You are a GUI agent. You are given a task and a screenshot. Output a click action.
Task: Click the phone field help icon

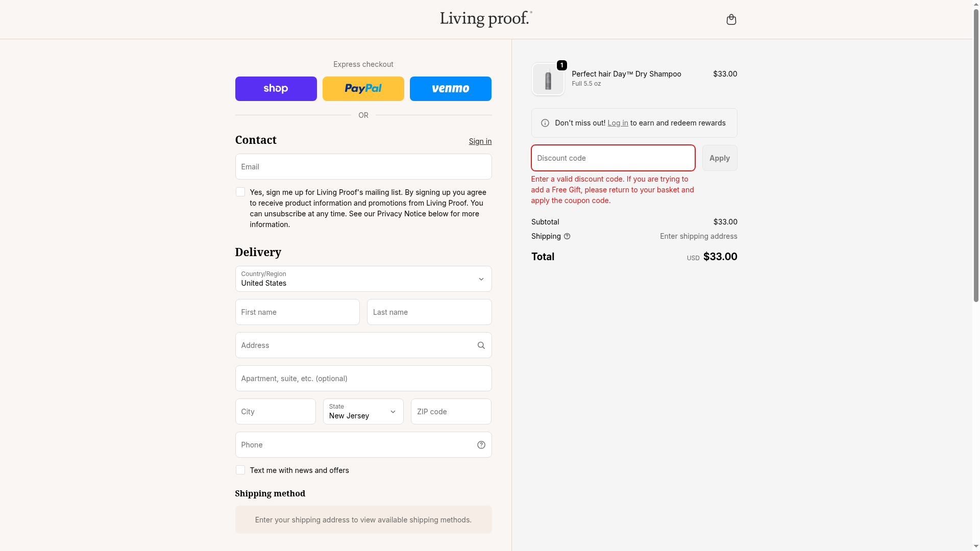(x=481, y=445)
